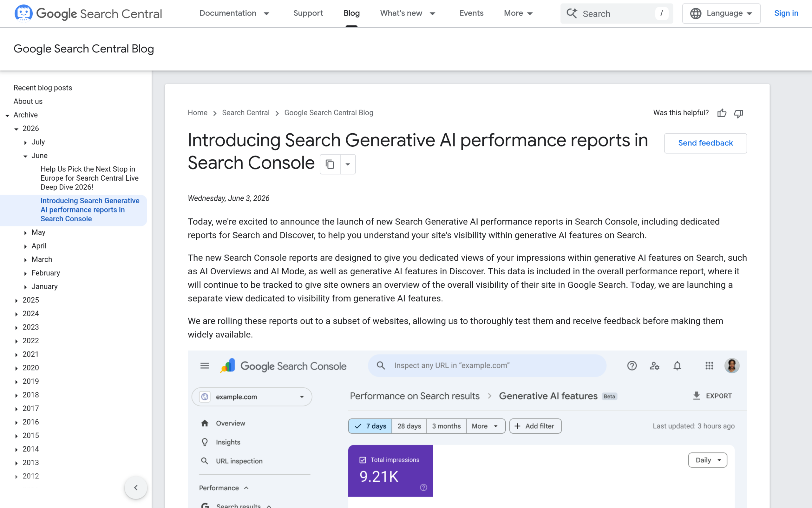The image size is (812, 508).
Task: Open the More navigation dropdown
Action: pos(518,13)
